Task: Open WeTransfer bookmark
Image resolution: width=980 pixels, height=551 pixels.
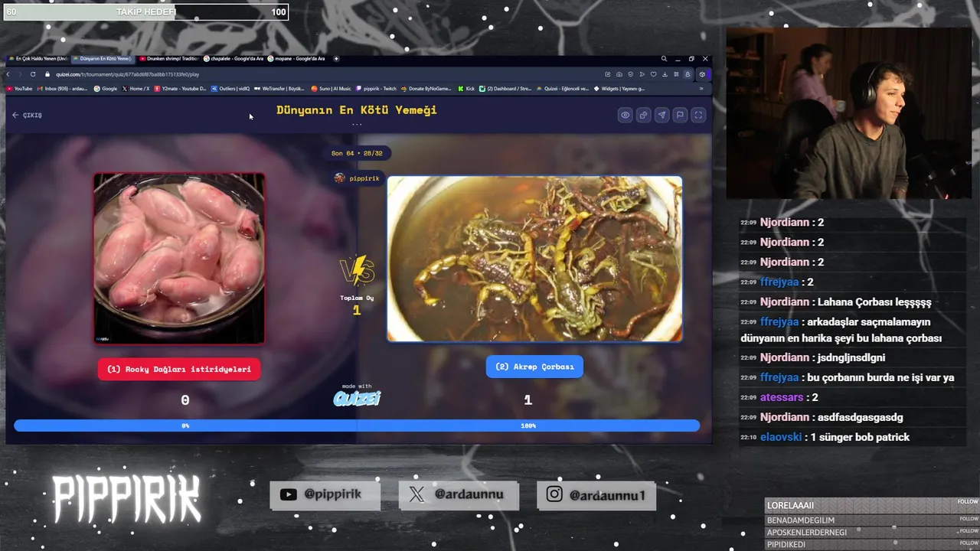Action: pos(280,89)
